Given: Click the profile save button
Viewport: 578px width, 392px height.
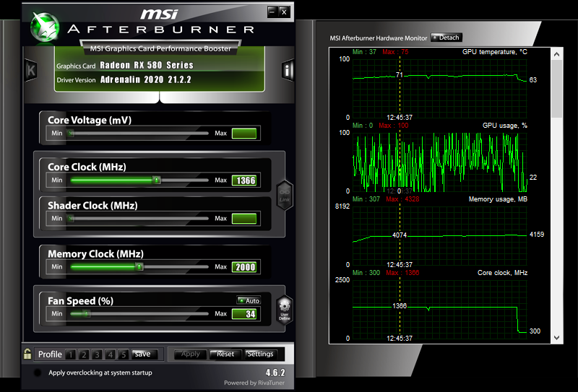Looking at the screenshot, I should click(x=144, y=354).
